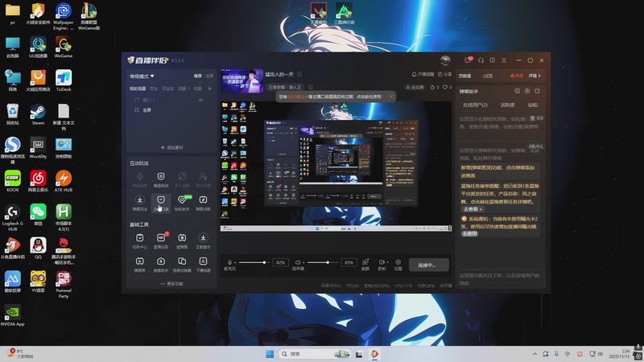Click the Windows Start button

coord(270,354)
